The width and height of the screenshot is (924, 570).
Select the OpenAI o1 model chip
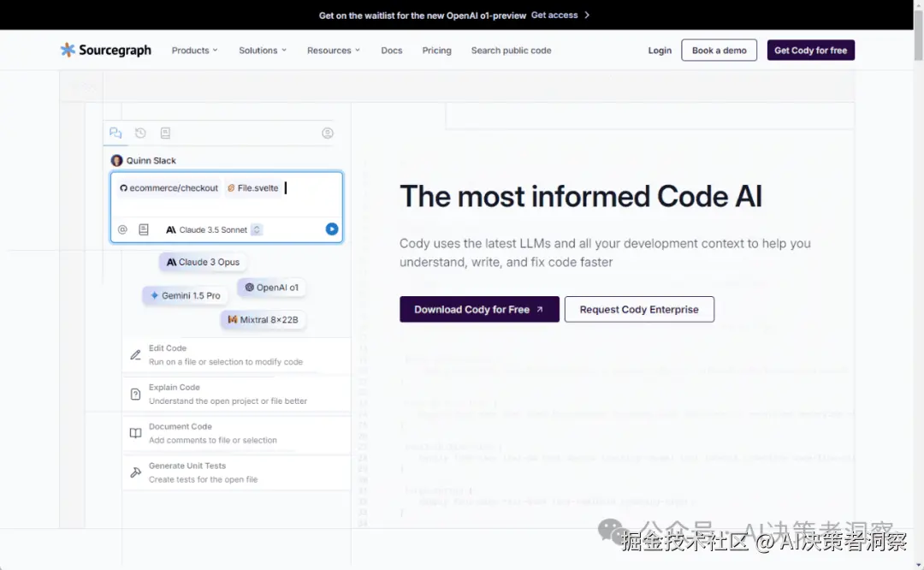(x=272, y=288)
